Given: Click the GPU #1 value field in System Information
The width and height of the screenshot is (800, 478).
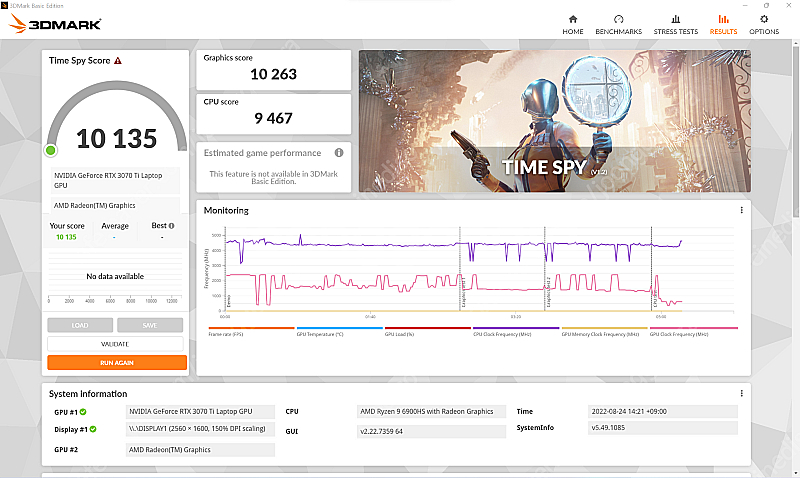Looking at the screenshot, I should [201, 411].
